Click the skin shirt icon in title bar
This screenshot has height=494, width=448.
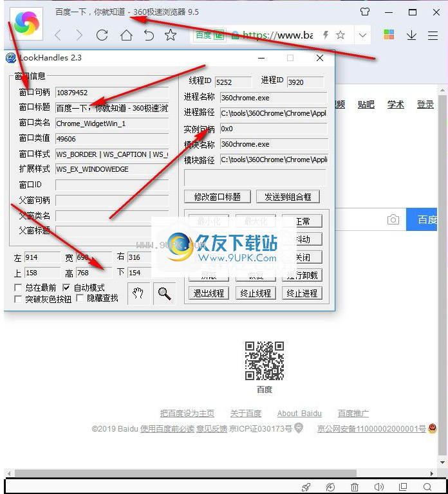coord(365,12)
